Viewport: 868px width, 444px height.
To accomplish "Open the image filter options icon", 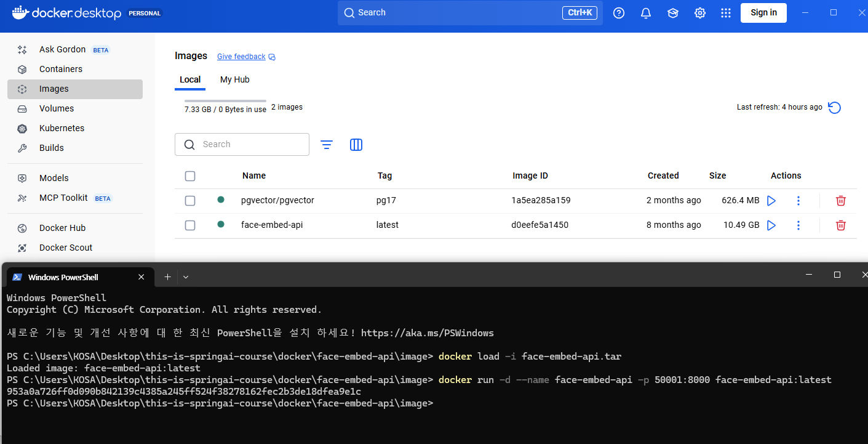I will coord(327,145).
